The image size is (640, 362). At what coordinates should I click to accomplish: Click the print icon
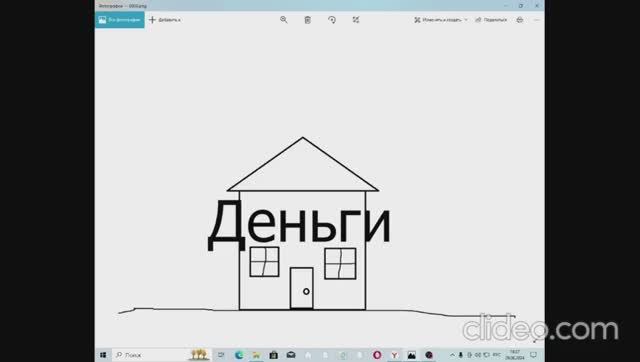(x=520, y=20)
